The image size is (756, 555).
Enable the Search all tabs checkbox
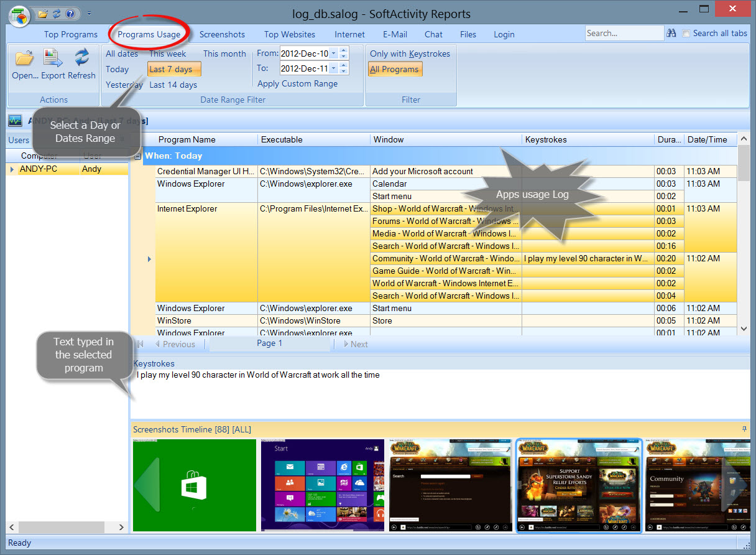(686, 34)
